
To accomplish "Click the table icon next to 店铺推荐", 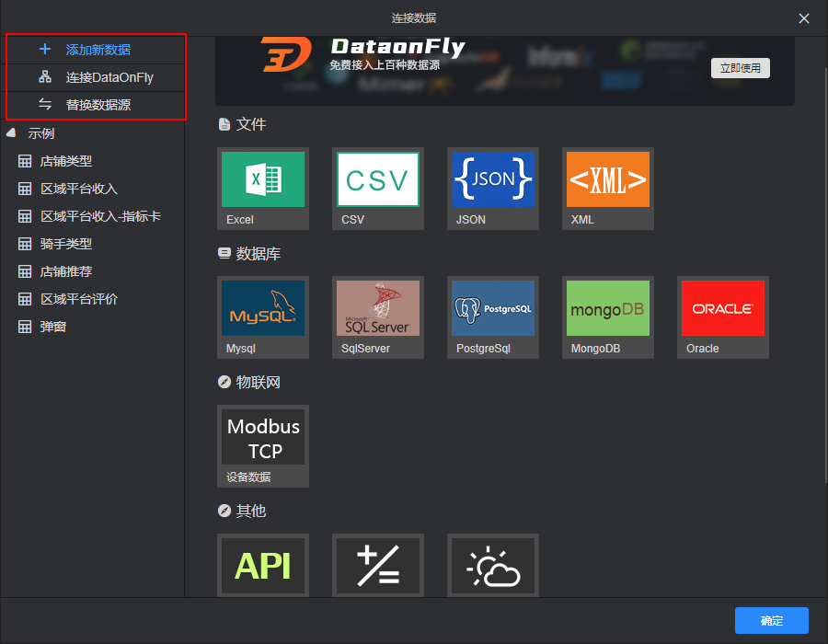I will 25,271.
